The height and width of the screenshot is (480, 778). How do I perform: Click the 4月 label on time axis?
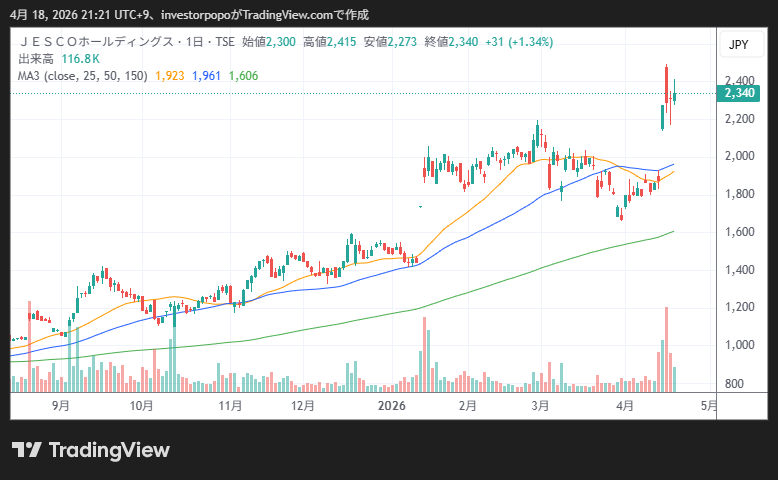(625, 406)
